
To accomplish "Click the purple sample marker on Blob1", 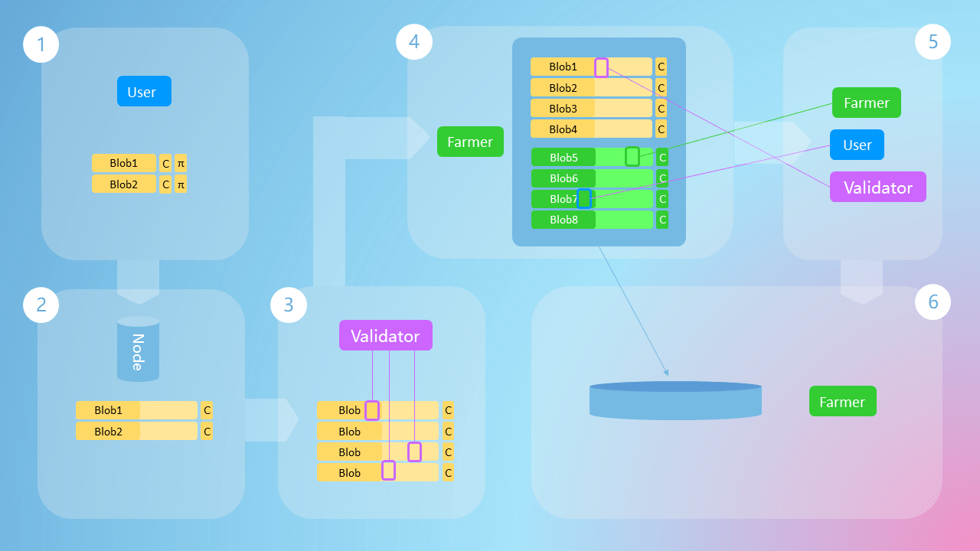I will click(601, 67).
